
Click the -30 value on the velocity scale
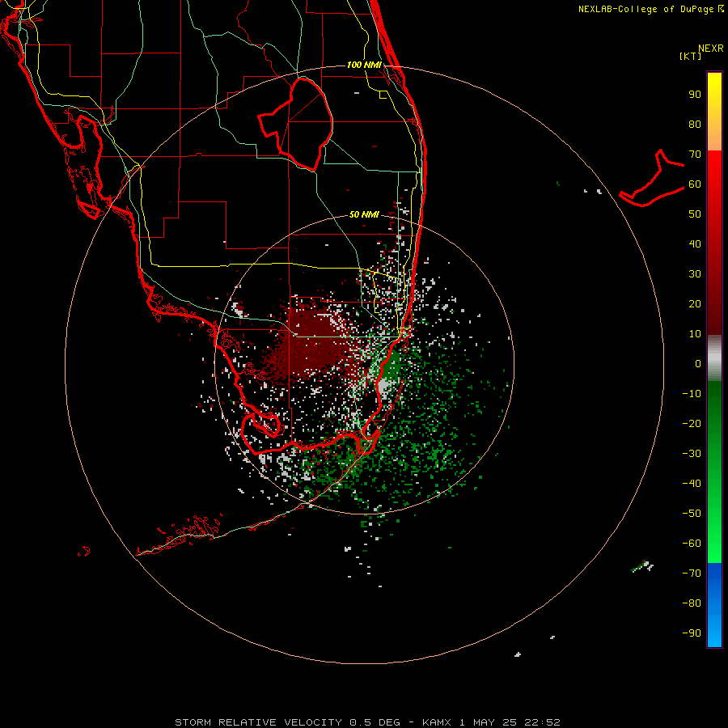pyautogui.click(x=692, y=454)
